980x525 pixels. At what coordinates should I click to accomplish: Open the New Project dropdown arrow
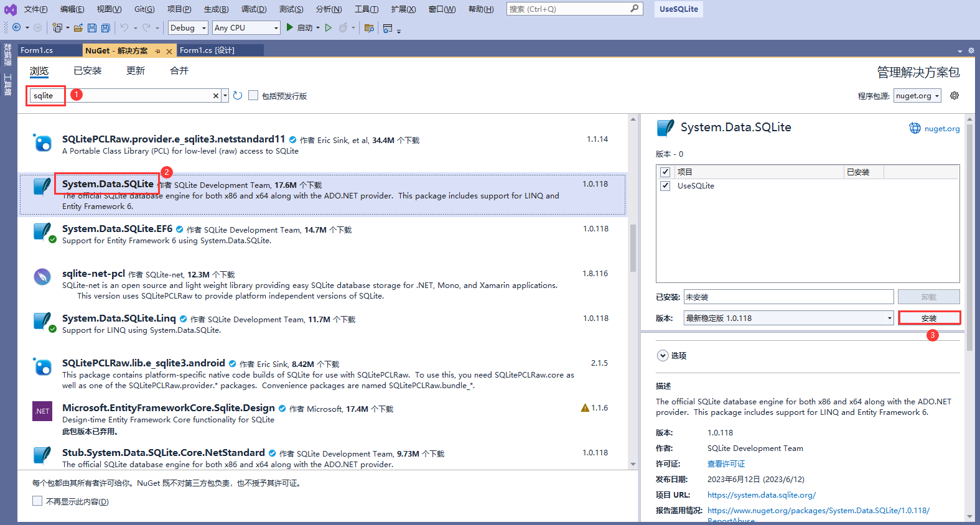[x=67, y=27]
